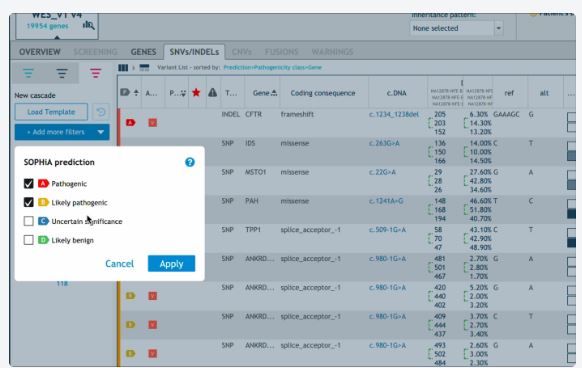582x368 pixels.
Task: Open the SCREENING tab
Action: tap(95, 52)
